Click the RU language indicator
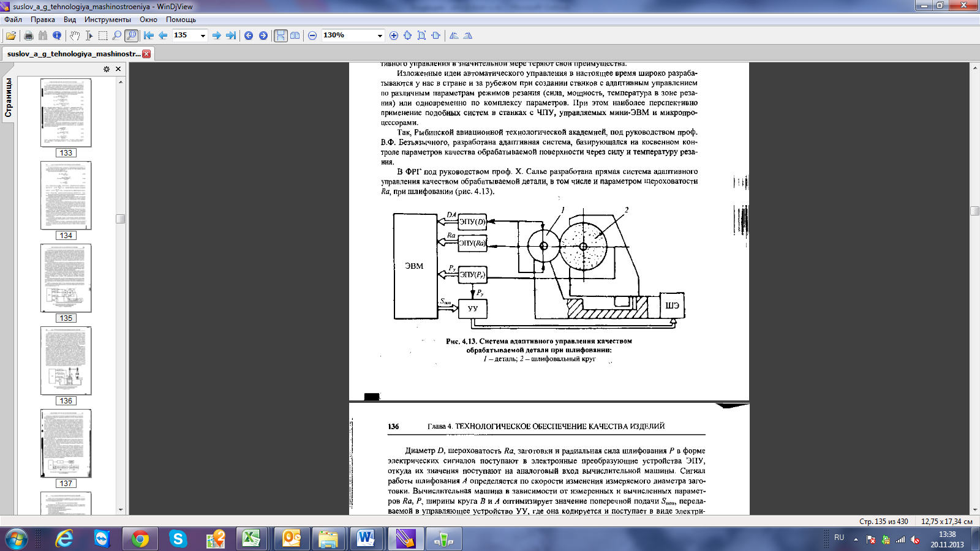 pos(839,538)
